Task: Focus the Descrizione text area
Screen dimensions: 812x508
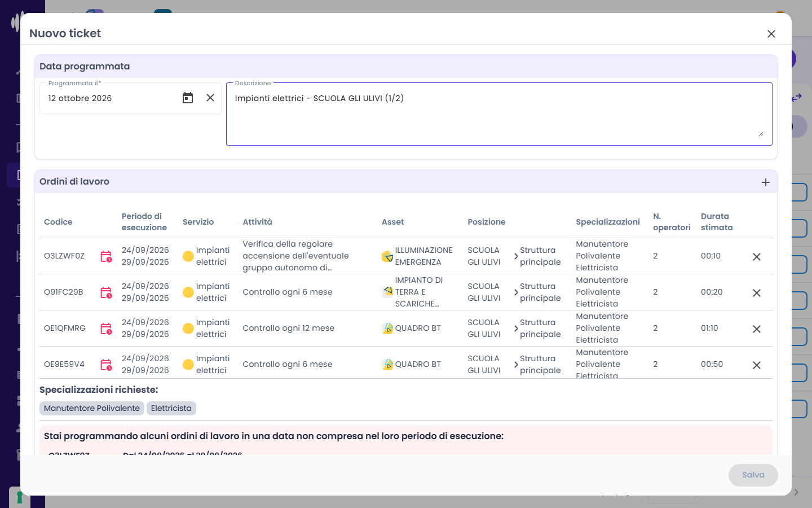Action: coord(499,114)
